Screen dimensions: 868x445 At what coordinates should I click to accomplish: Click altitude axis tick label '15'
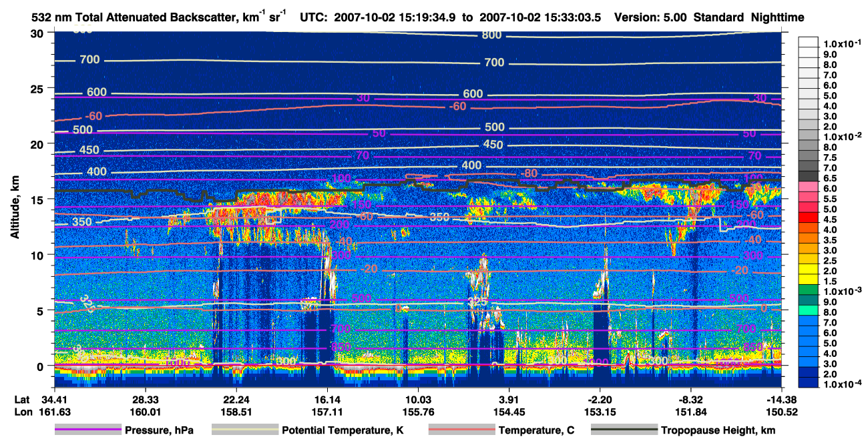click(x=39, y=199)
